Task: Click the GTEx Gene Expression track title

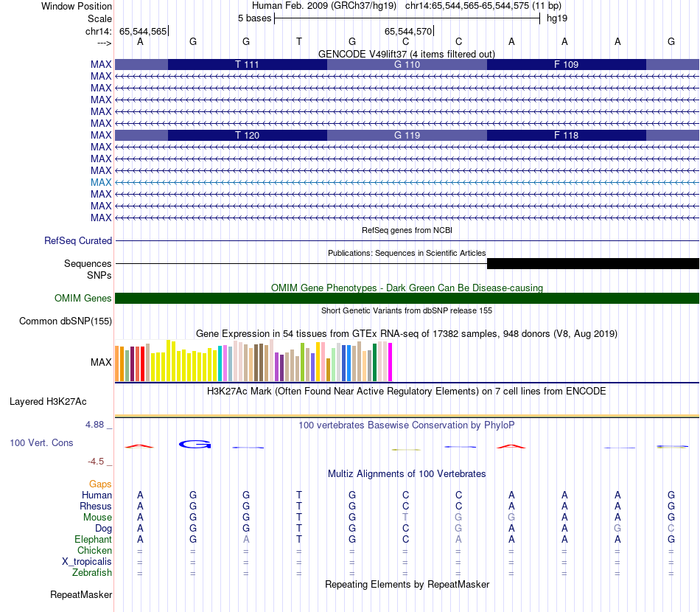Action: (x=407, y=334)
